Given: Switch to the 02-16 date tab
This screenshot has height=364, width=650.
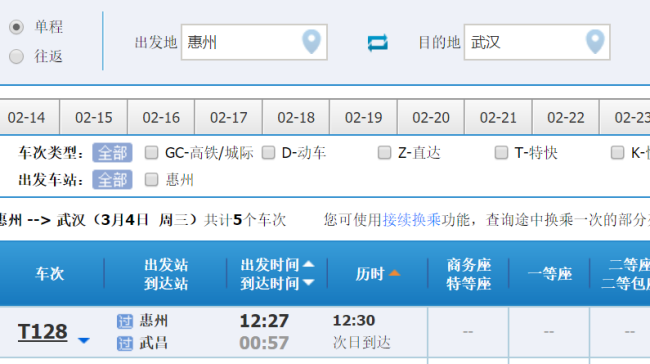Looking at the screenshot, I should 161,117.
